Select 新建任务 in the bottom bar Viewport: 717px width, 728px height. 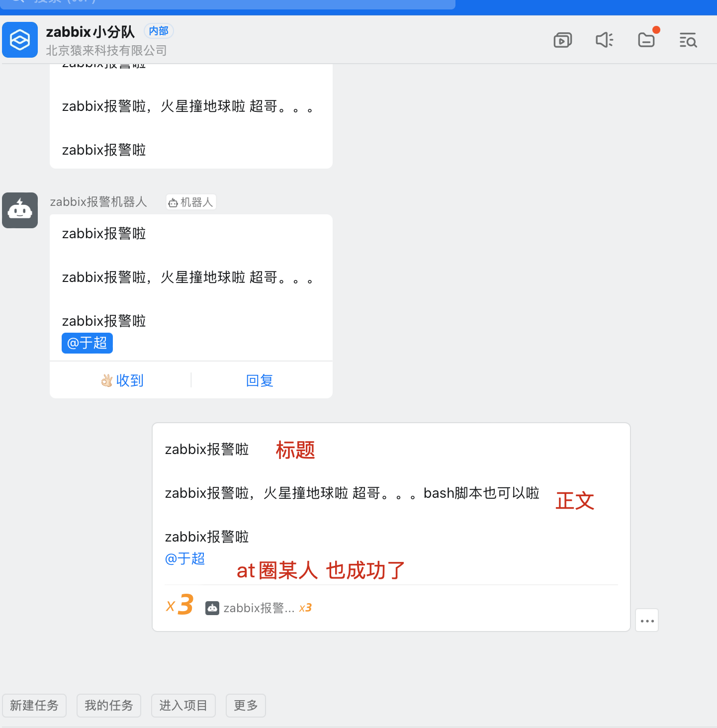click(x=34, y=706)
